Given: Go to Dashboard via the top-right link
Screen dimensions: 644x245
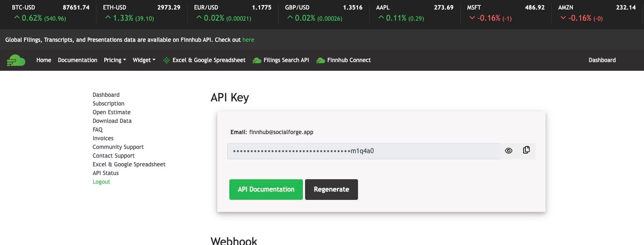Looking at the screenshot, I should [602, 60].
